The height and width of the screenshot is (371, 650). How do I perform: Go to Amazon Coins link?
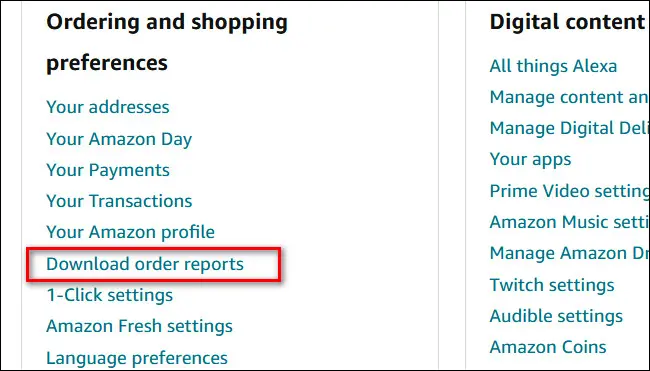tap(548, 347)
